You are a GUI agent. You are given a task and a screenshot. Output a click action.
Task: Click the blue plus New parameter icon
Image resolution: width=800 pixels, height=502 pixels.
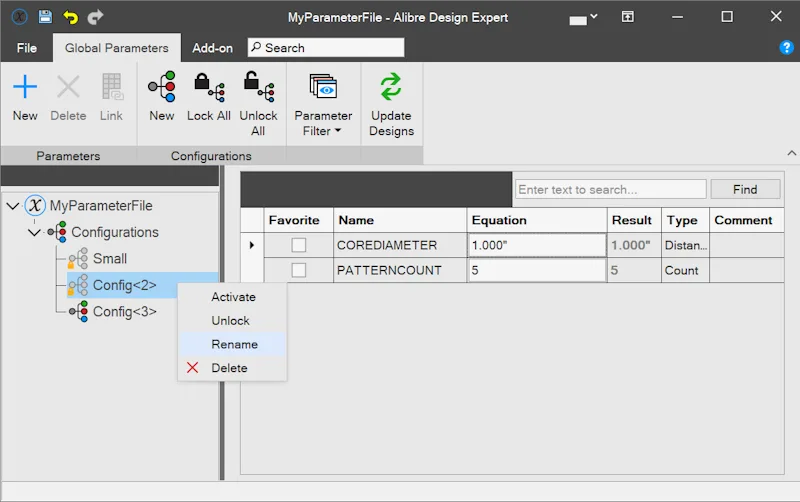pyautogui.click(x=25, y=86)
